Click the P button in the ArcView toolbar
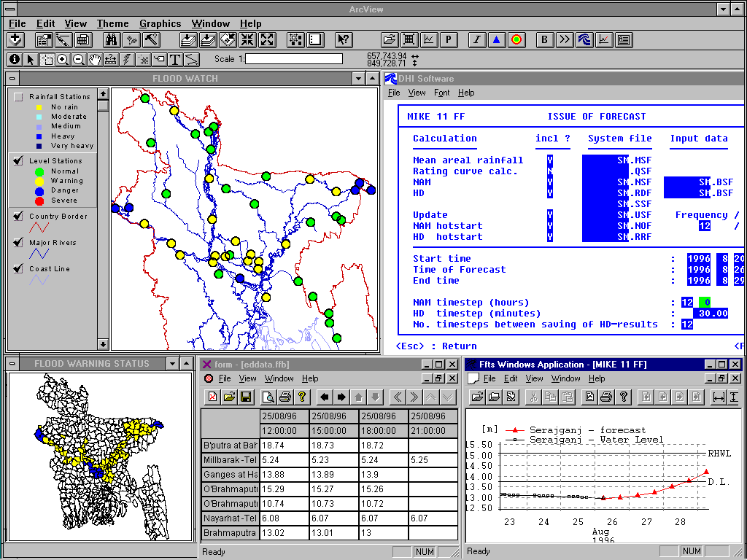Image resolution: width=747 pixels, height=560 pixels. (449, 40)
